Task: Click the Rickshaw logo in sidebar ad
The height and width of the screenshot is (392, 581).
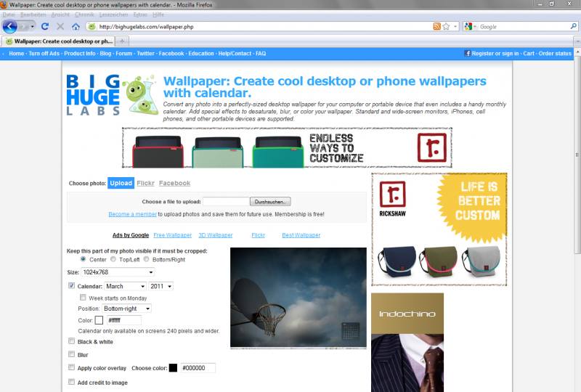Action: (x=392, y=199)
